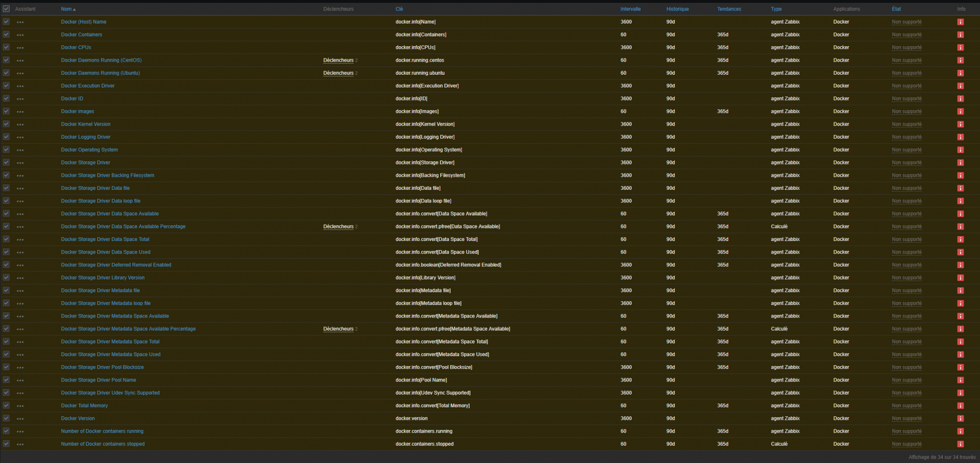Screen dimensions: 980x463
Task: Sort items by the Clé column header
Action: tap(399, 9)
